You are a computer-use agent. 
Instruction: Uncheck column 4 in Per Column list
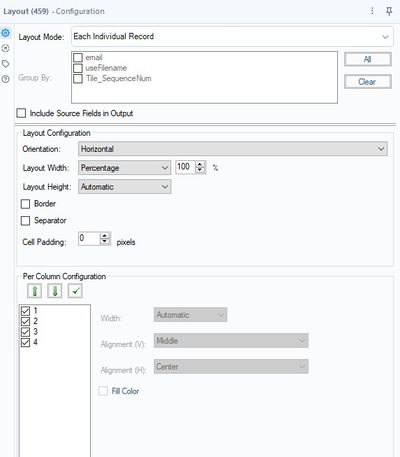(25, 342)
